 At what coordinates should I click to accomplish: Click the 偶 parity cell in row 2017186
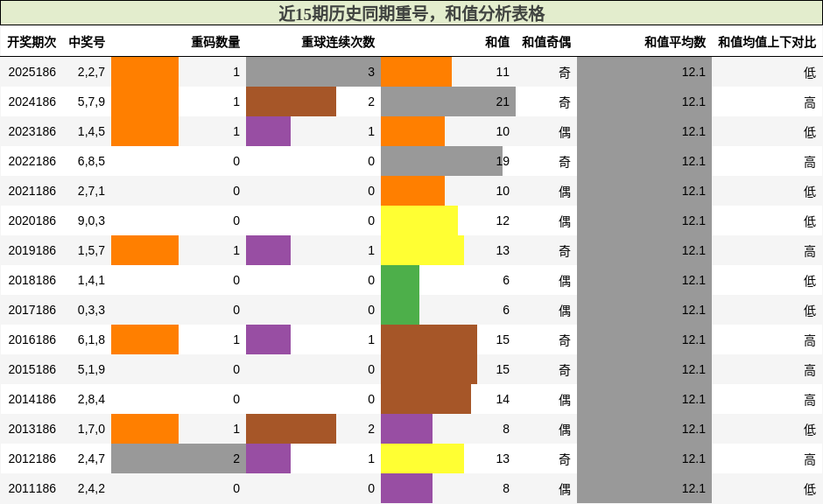click(x=564, y=311)
